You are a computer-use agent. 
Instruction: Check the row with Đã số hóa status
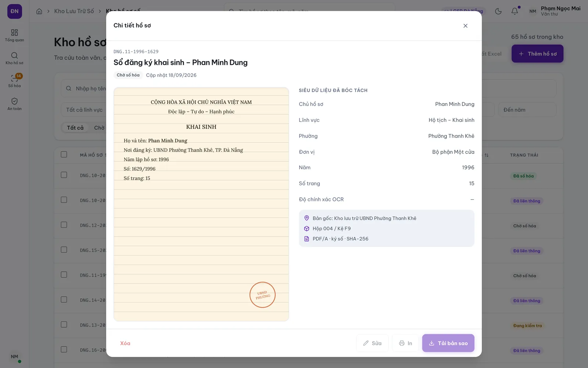(x=64, y=175)
